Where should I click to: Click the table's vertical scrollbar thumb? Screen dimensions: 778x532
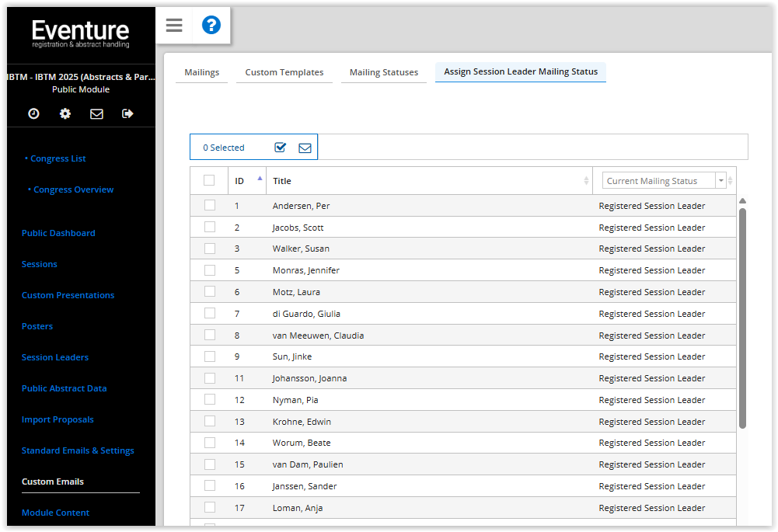(742, 318)
